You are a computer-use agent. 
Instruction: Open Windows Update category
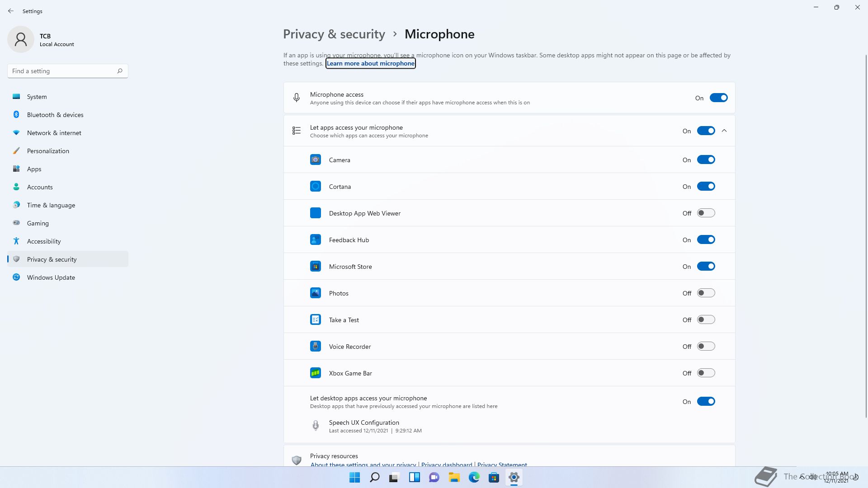[x=68, y=277]
